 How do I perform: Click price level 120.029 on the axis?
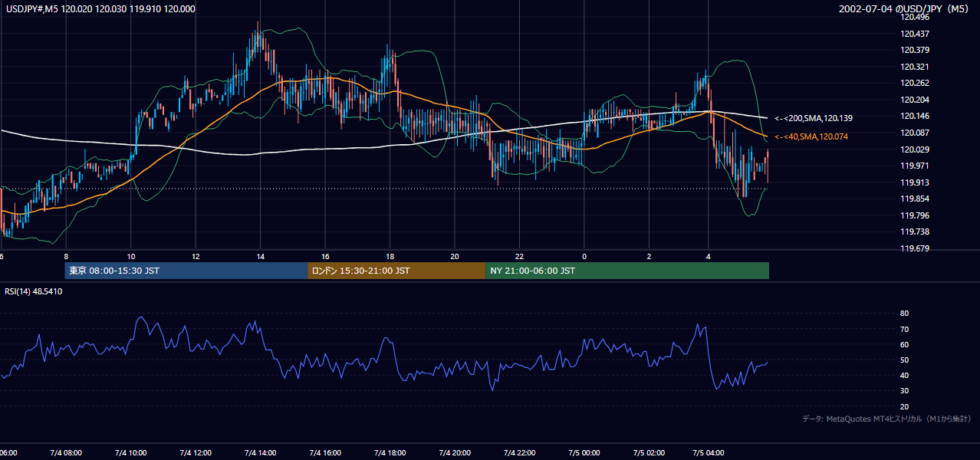[915, 149]
